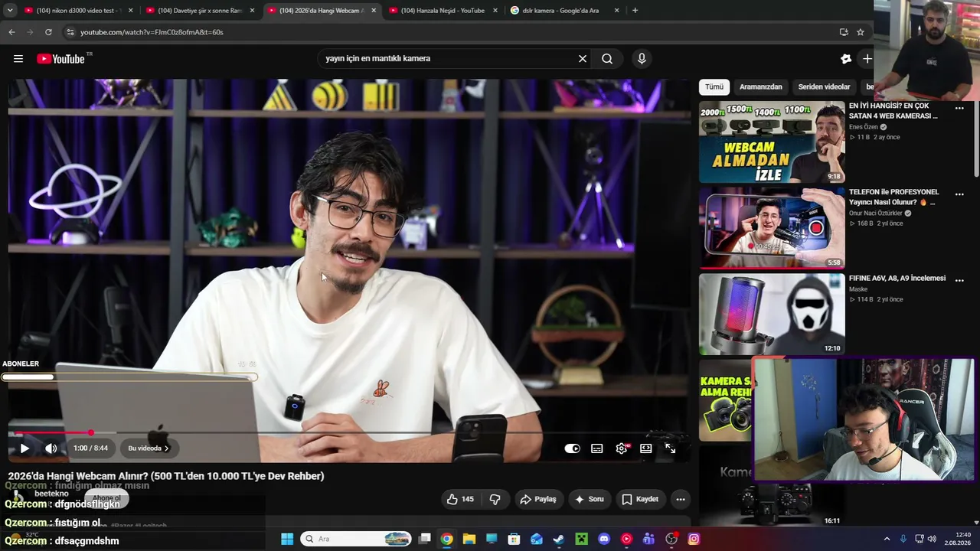Open the video quality settings gear

click(622, 448)
